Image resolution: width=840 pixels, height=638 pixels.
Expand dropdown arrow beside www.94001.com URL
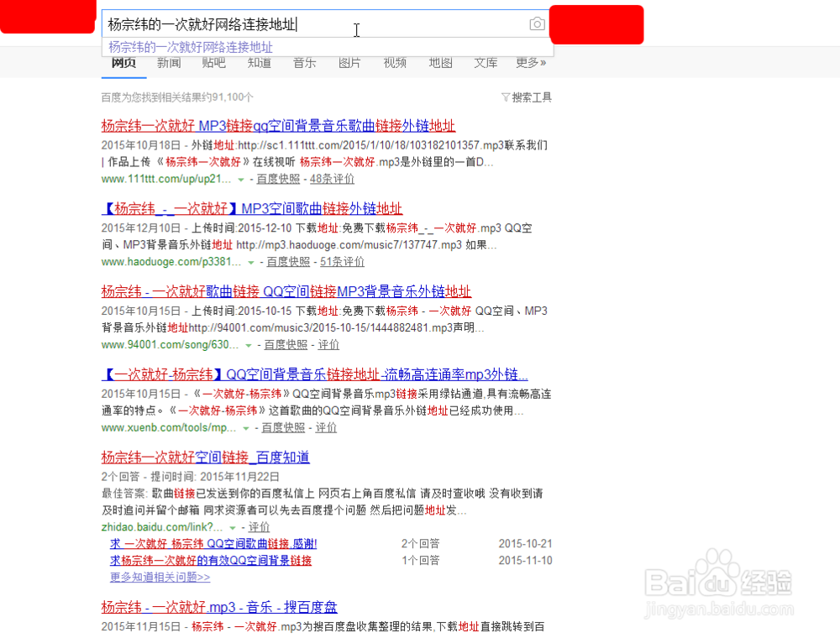click(249, 346)
